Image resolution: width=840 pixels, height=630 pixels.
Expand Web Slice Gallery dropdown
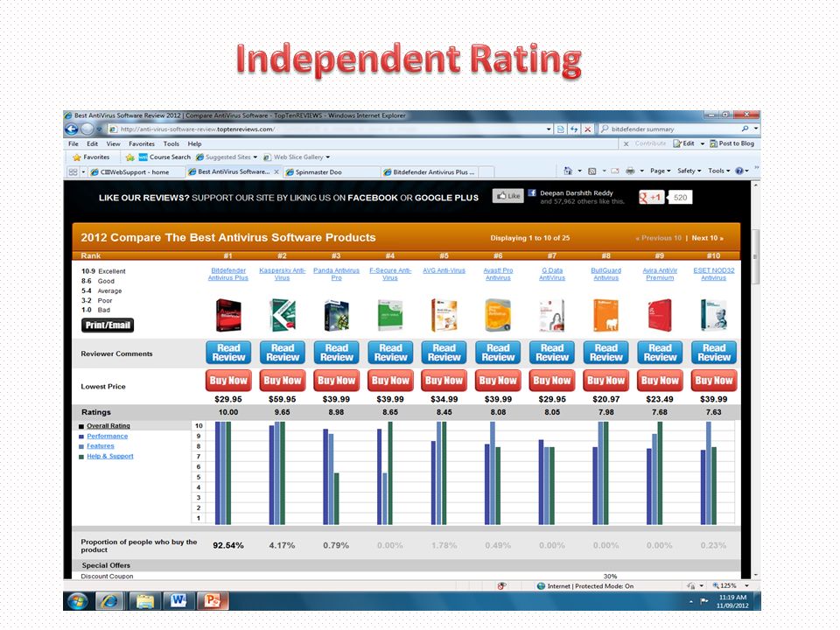coord(328,157)
